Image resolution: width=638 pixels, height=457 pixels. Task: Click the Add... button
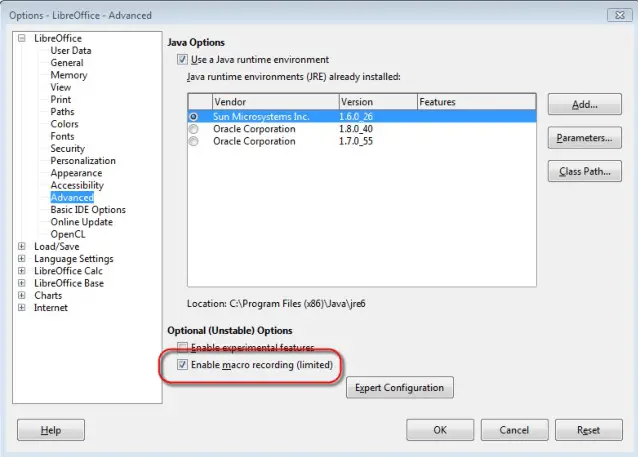585,104
